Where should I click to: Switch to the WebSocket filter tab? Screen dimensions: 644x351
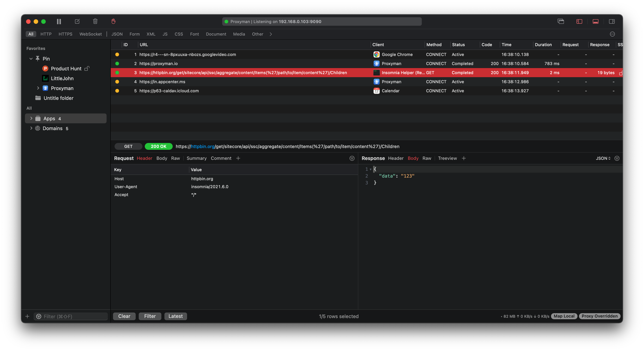pos(91,34)
